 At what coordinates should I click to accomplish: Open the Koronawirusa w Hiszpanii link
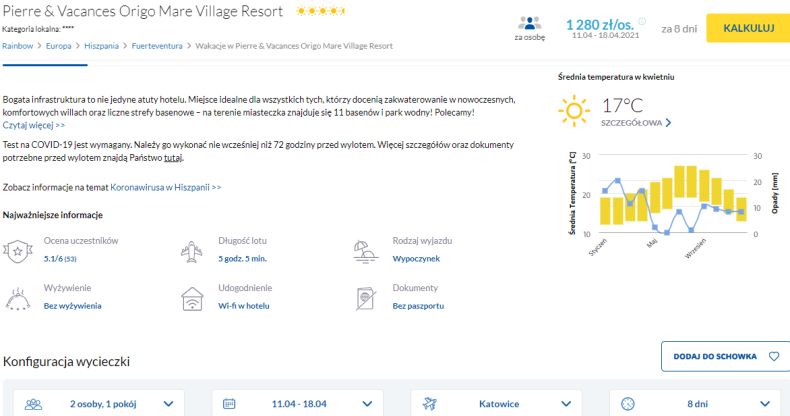coord(166,187)
